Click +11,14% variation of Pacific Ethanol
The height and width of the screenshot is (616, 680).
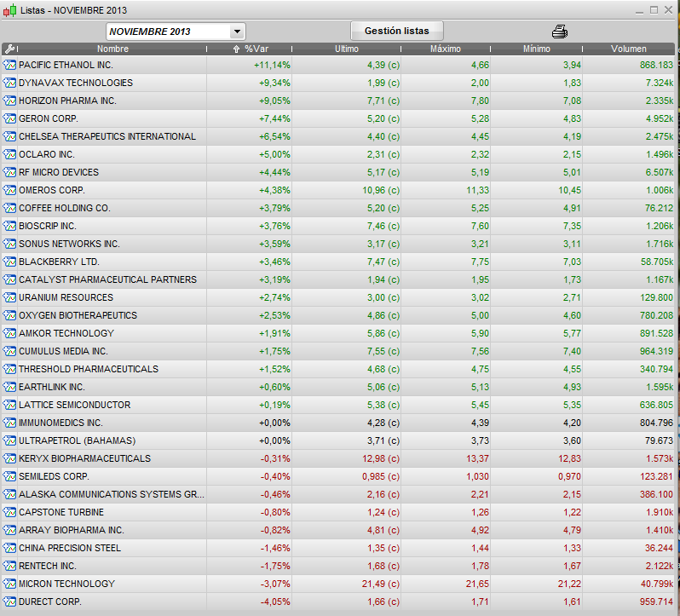(x=273, y=65)
